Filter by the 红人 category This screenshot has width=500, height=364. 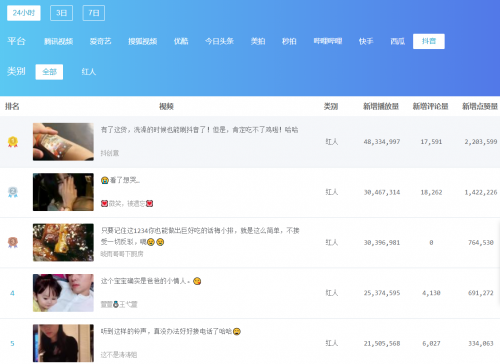(x=89, y=72)
